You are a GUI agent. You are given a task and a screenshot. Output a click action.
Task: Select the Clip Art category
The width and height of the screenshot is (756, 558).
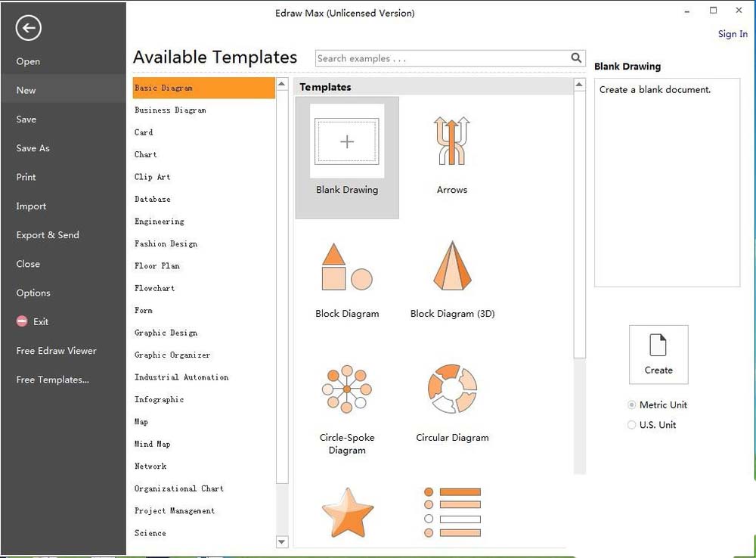[x=153, y=176]
